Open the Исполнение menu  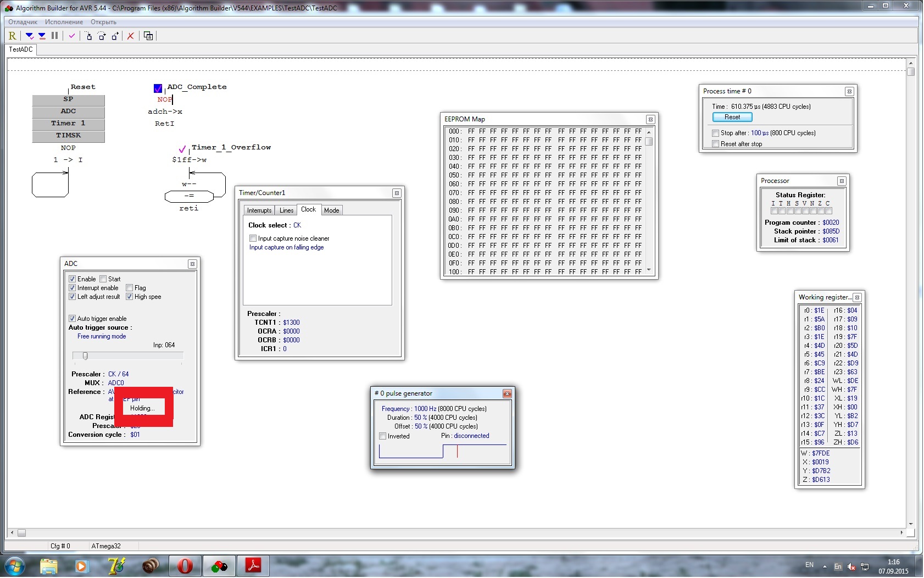[64, 22]
